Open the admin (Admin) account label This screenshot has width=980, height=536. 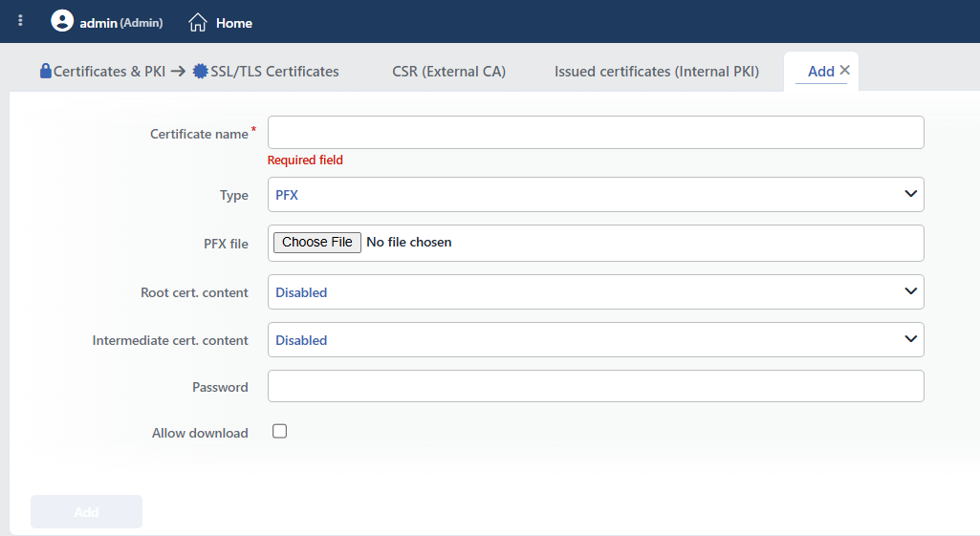point(121,23)
